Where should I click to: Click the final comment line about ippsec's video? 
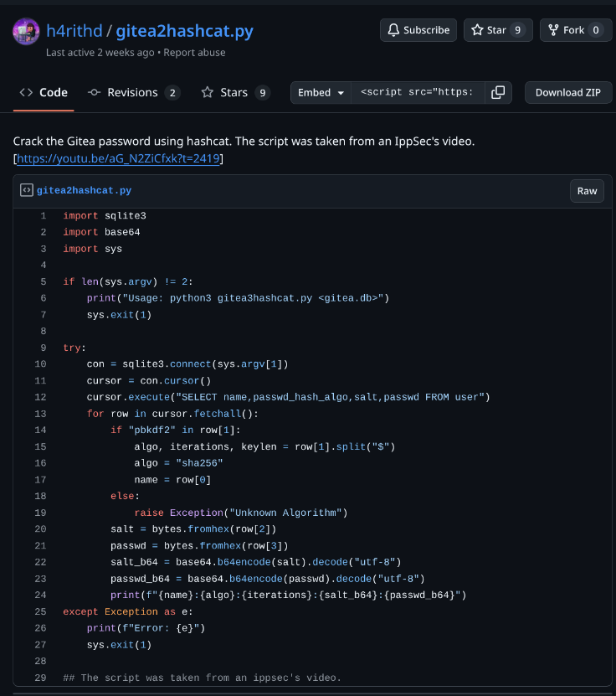203,678
